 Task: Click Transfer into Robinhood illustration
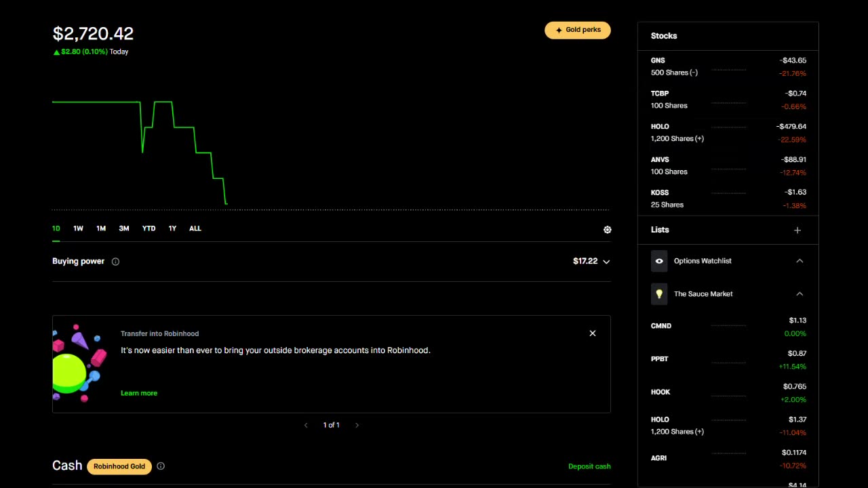(80, 364)
